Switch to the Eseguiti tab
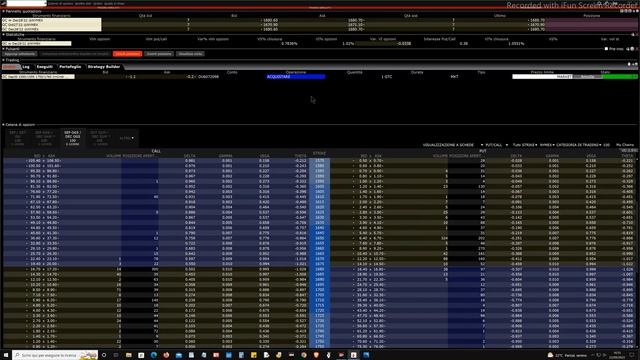This screenshot has width=640, height=360. pos(44,67)
